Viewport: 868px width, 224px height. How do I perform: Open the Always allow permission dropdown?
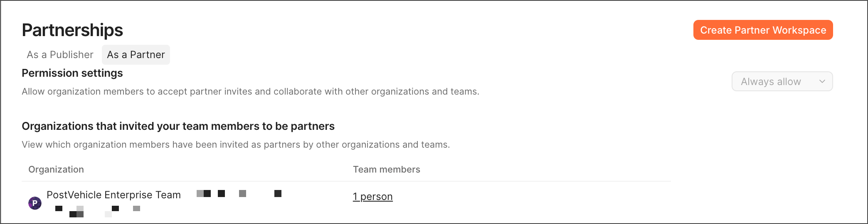click(782, 81)
